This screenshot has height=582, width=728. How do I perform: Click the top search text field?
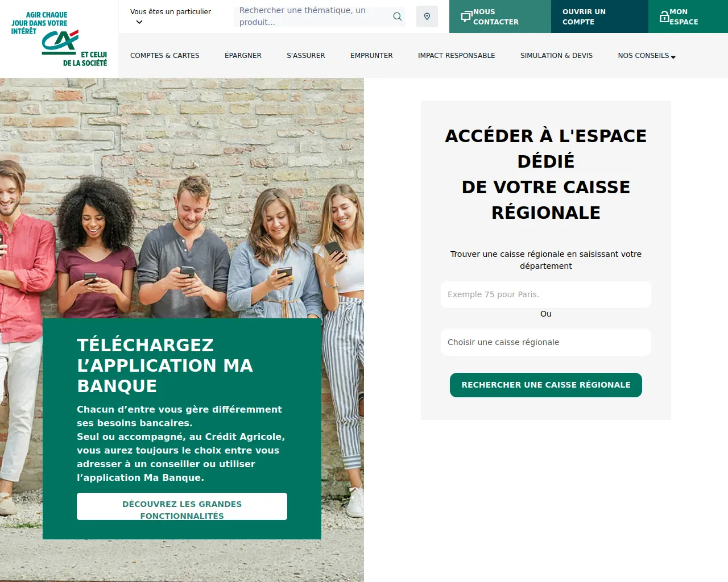coord(314,16)
